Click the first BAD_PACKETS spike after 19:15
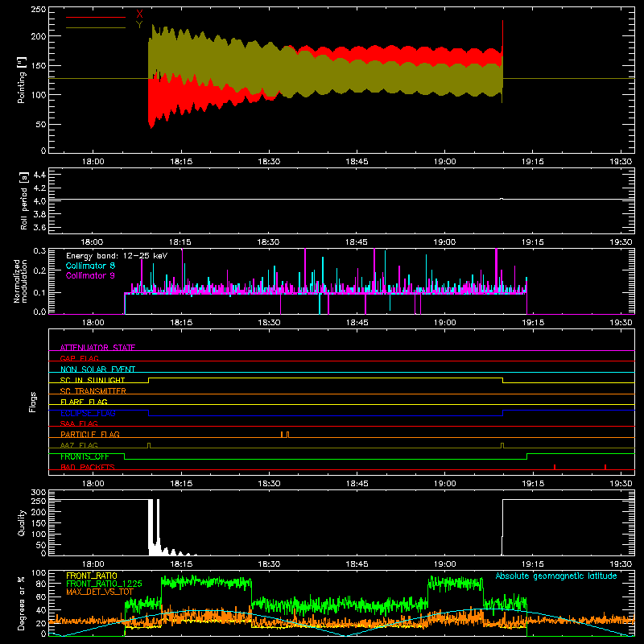644x644 pixels. [555, 467]
